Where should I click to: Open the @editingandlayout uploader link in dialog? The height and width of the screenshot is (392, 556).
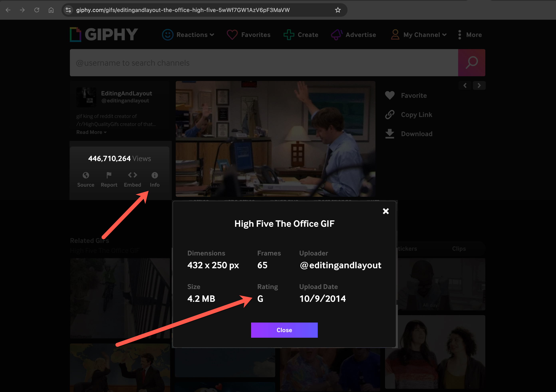tap(341, 265)
